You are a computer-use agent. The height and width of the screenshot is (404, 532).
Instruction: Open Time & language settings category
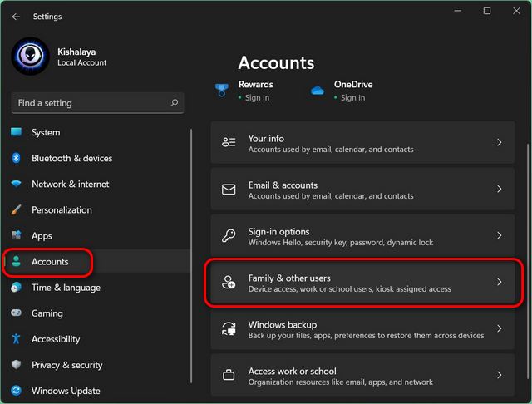[x=66, y=288]
